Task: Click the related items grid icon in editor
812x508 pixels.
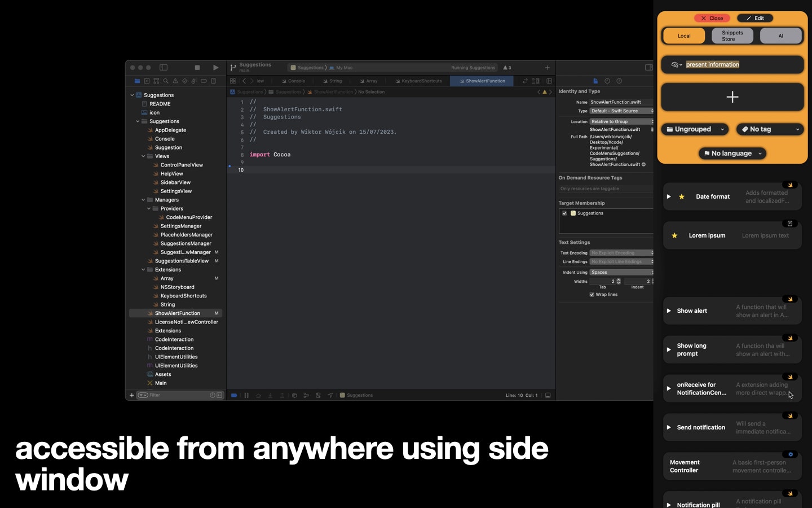Action: 233,81
